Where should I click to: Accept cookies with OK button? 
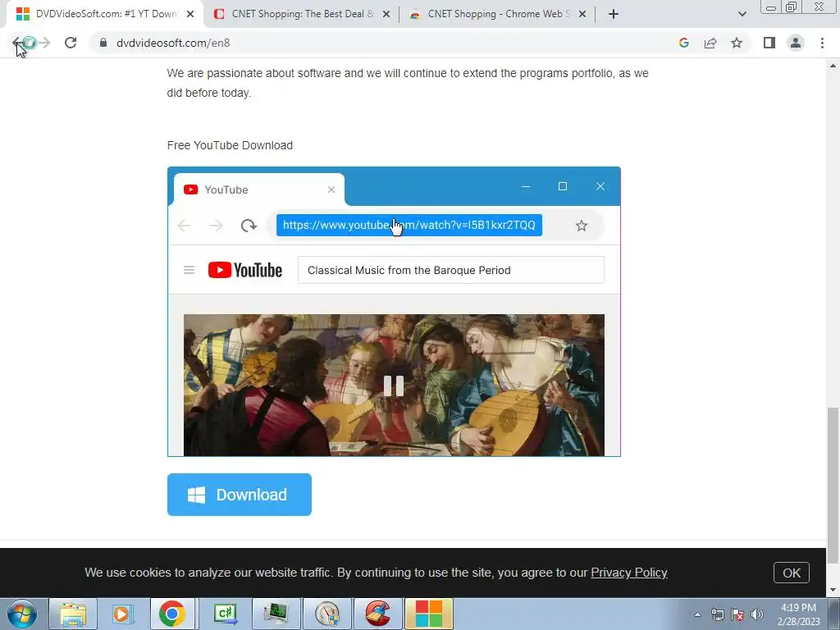tap(792, 573)
